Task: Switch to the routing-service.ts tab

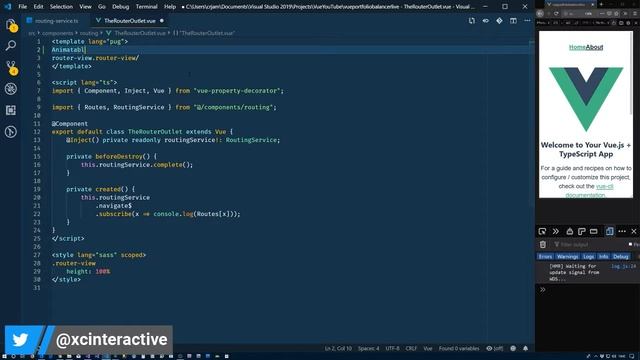Action: point(57,20)
